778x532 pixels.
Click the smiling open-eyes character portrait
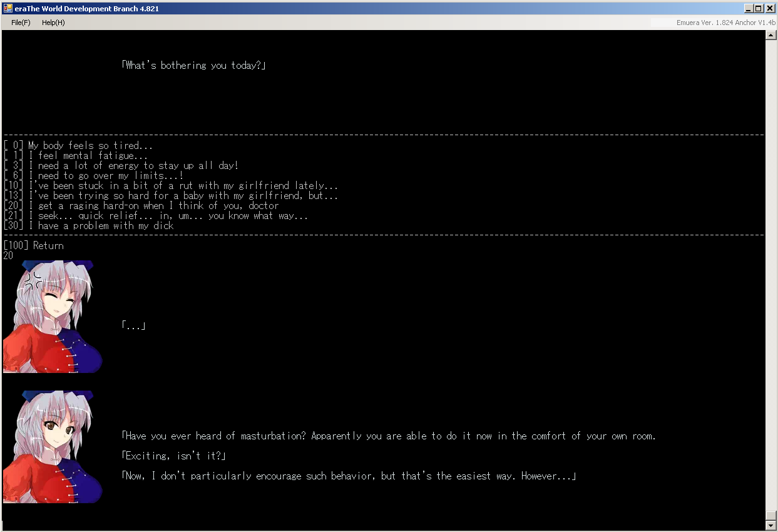53,447
